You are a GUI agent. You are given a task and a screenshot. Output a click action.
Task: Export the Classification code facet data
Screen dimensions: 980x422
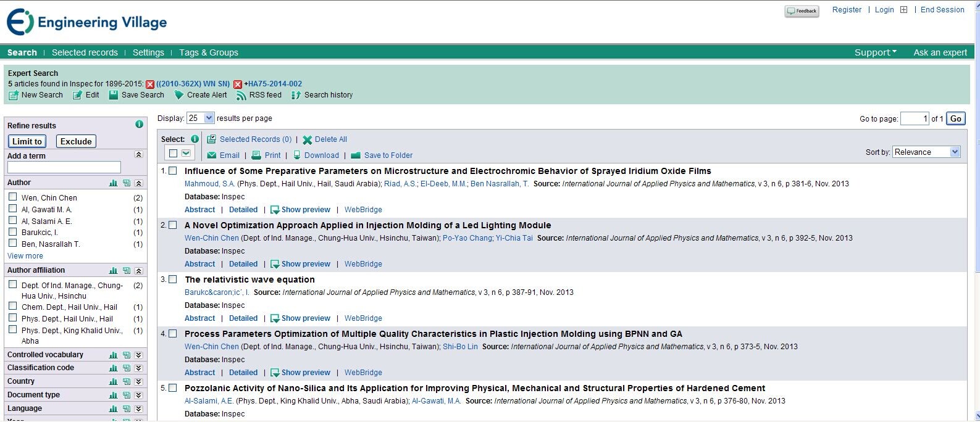click(x=127, y=368)
